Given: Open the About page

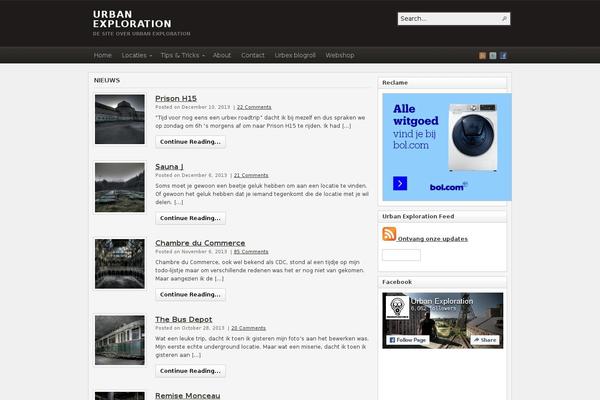Looking at the screenshot, I should [222, 55].
